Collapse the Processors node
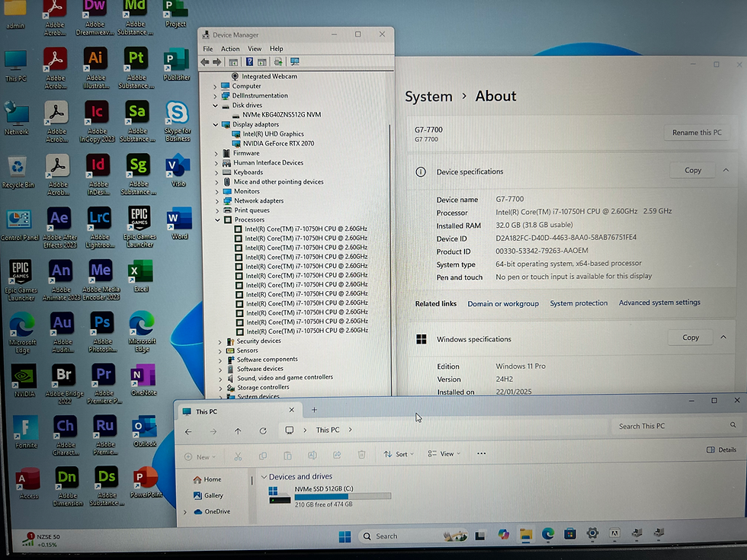 218,219
